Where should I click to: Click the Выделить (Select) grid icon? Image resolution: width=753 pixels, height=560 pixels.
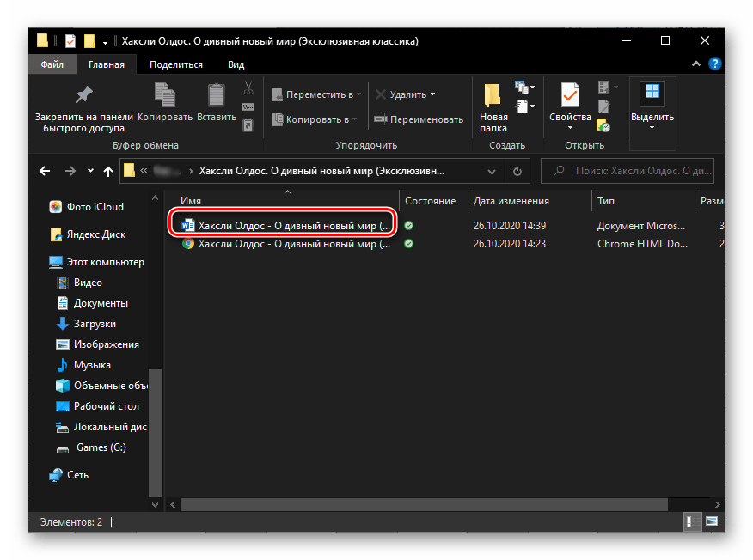coord(652,91)
